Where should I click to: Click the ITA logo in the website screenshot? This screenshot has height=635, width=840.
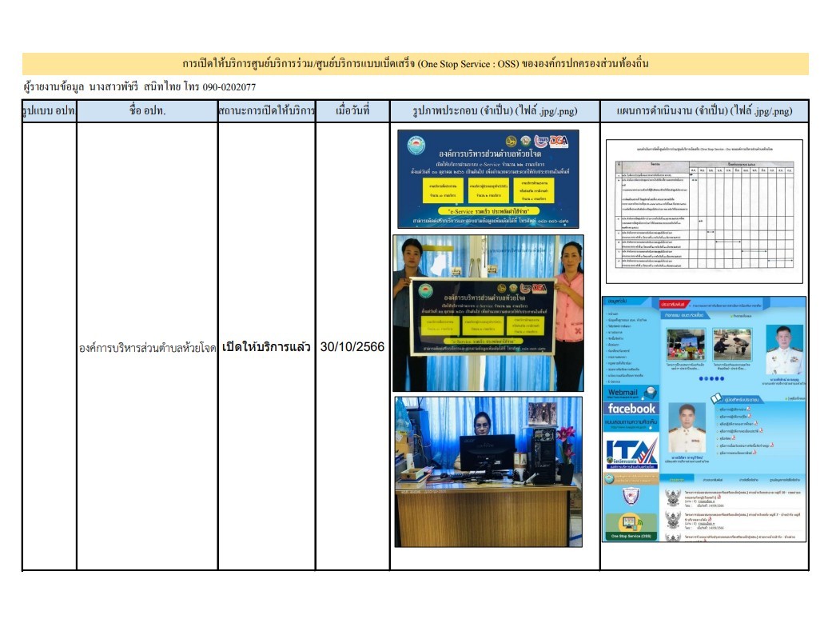631,451
